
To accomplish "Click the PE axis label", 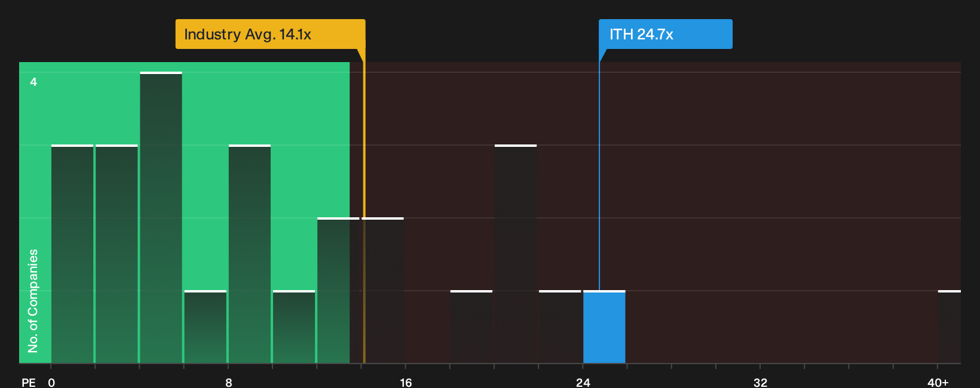I will (x=29, y=382).
